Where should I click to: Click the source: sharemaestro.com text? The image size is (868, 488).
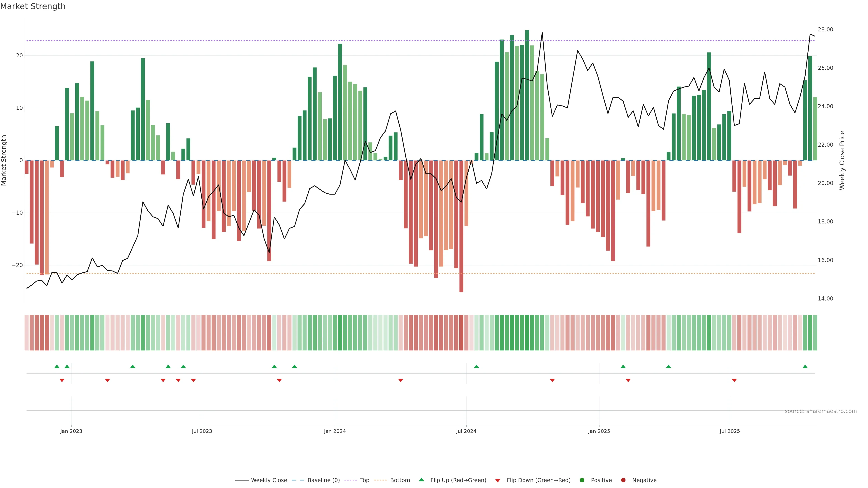pos(821,411)
